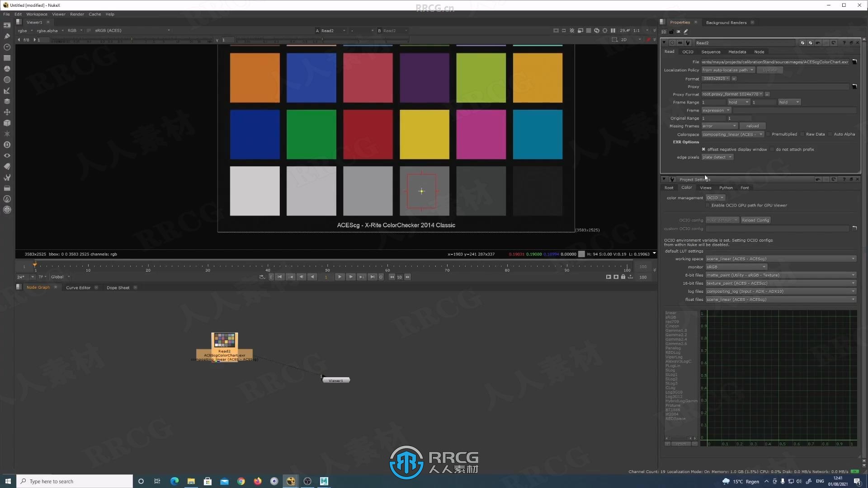Open the MetaData nodes tag icon

pos(7,166)
